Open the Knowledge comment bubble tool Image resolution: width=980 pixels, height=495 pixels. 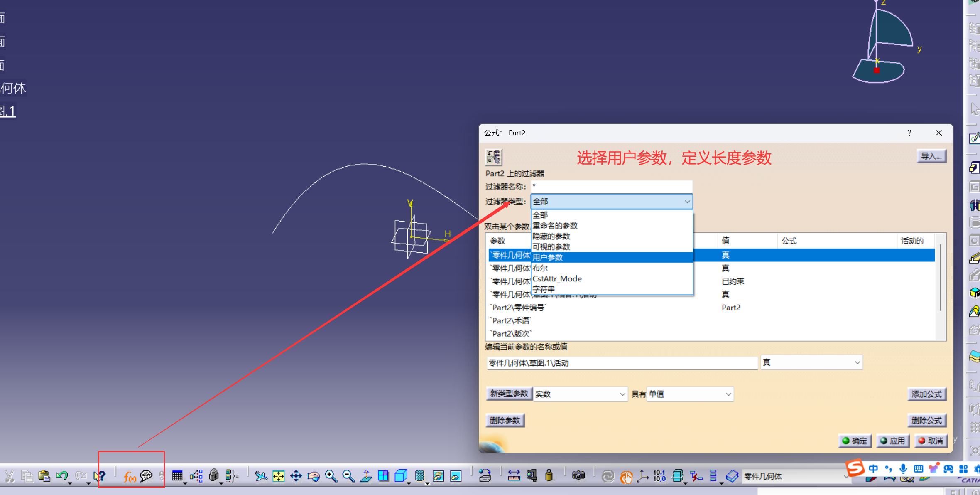point(146,475)
